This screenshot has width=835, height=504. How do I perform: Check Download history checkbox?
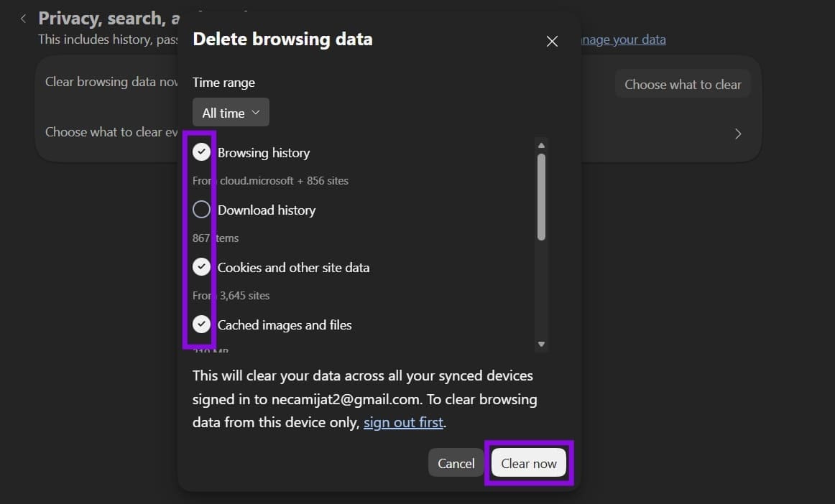pos(201,210)
